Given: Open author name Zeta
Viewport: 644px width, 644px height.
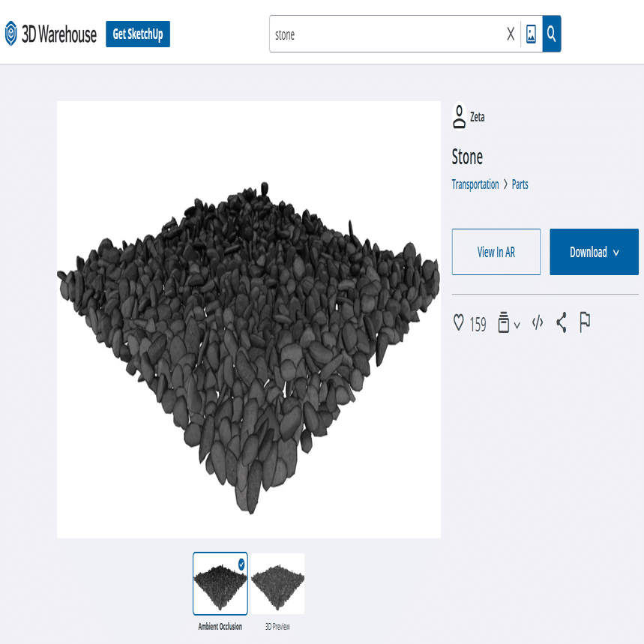Looking at the screenshot, I should pyautogui.click(x=478, y=117).
